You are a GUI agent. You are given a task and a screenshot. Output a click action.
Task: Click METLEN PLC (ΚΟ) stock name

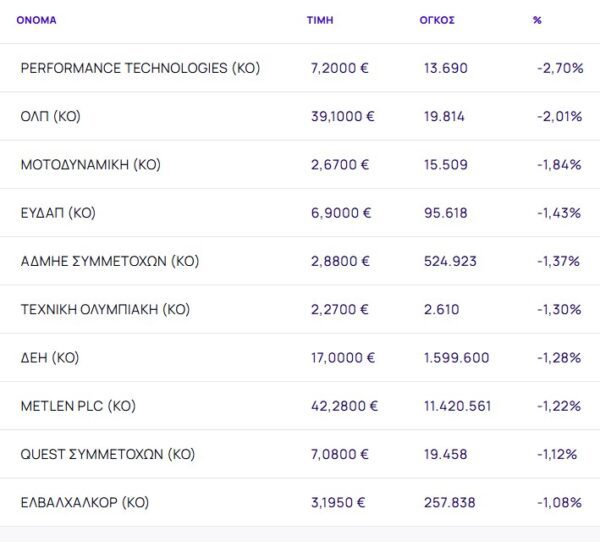point(78,406)
